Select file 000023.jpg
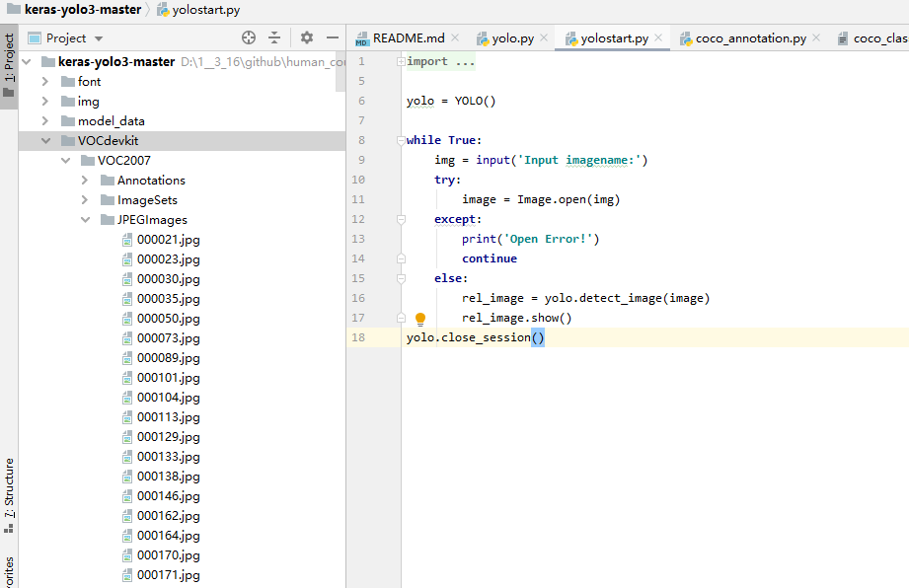This screenshot has width=909, height=588. pos(168,258)
